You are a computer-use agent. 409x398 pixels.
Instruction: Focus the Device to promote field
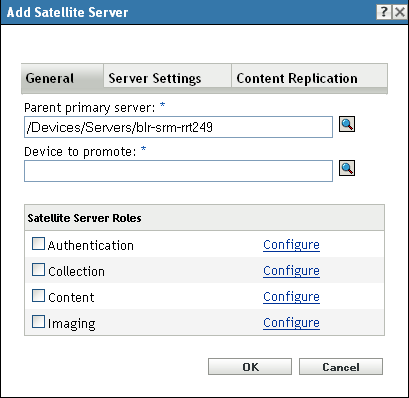tap(178, 171)
